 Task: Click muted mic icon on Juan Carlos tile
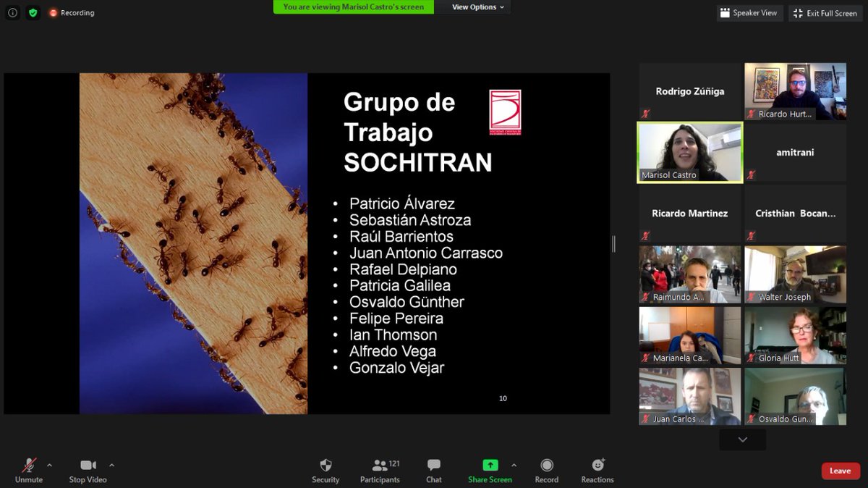pos(645,418)
